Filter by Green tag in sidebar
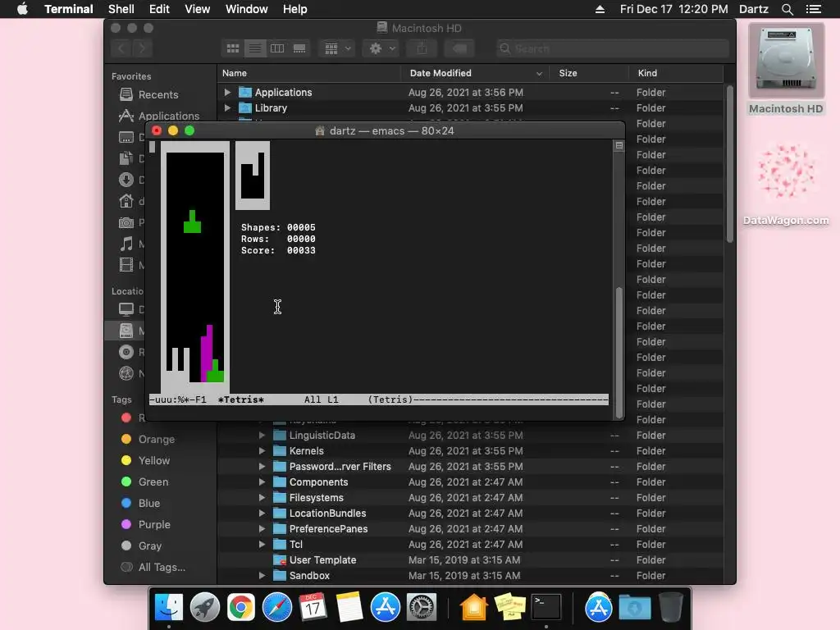 153,482
